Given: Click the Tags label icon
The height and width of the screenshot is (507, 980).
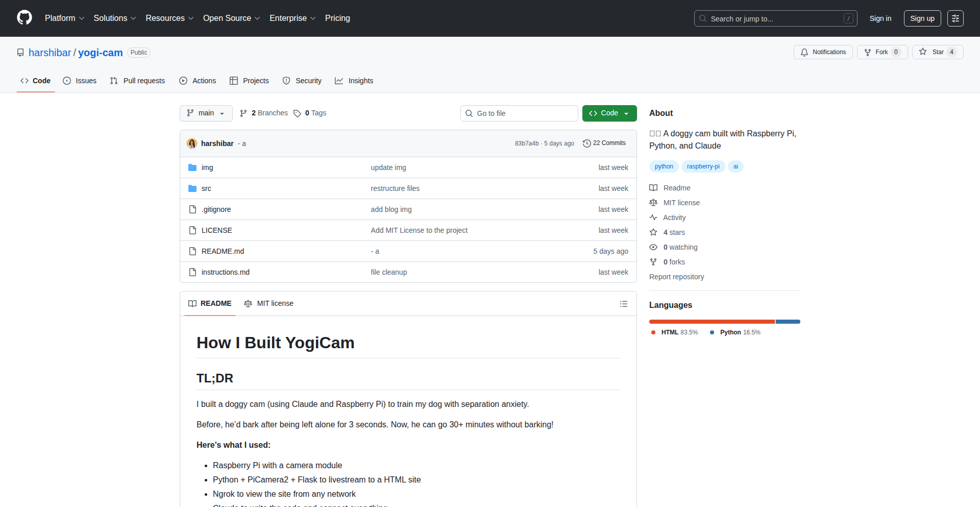Looking at the screenshot, I should point(297,113).
